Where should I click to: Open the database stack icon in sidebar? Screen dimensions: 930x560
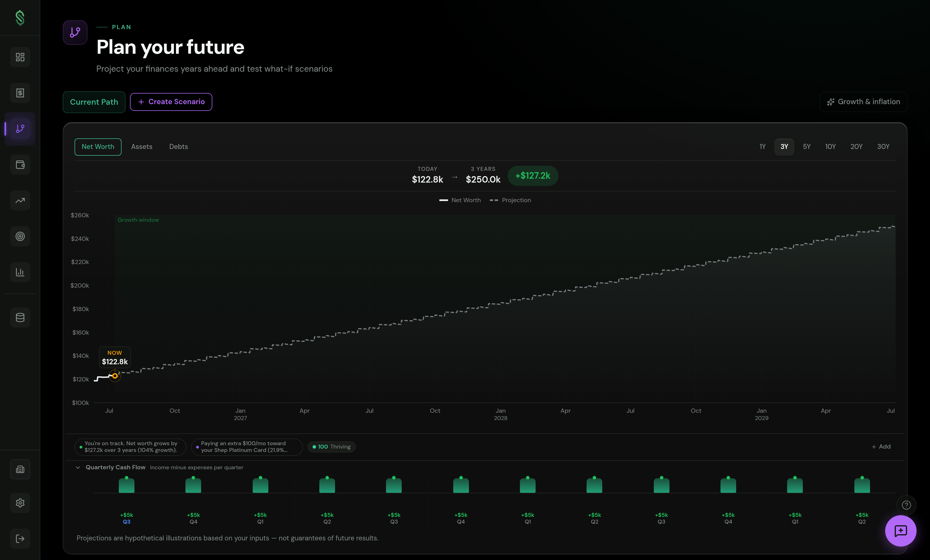[x=20, y=317]
